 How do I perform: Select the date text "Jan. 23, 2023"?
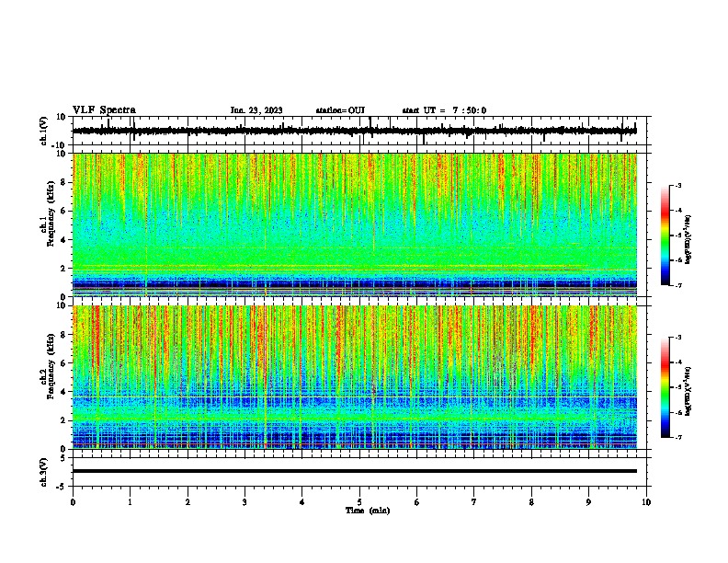256,110
